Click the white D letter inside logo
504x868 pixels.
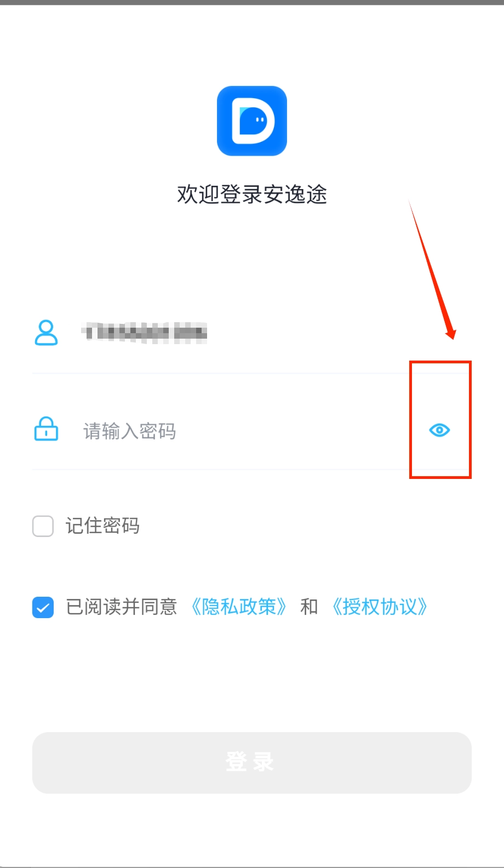253,121
